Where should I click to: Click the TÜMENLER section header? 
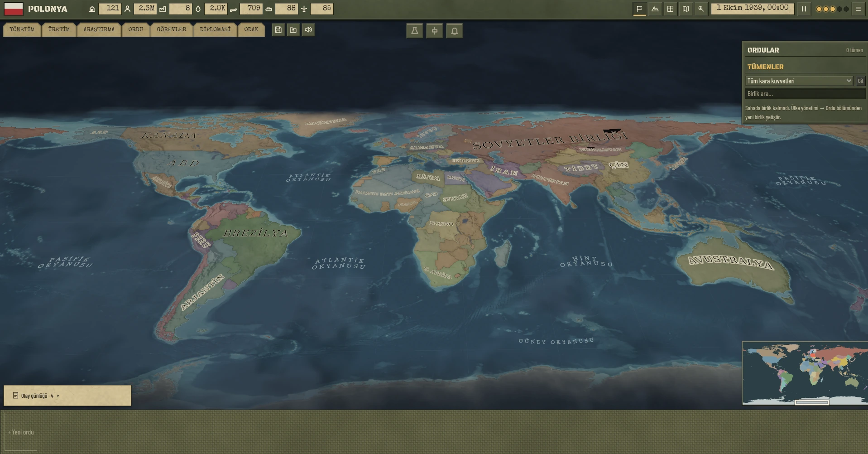[x=765, y=67]
